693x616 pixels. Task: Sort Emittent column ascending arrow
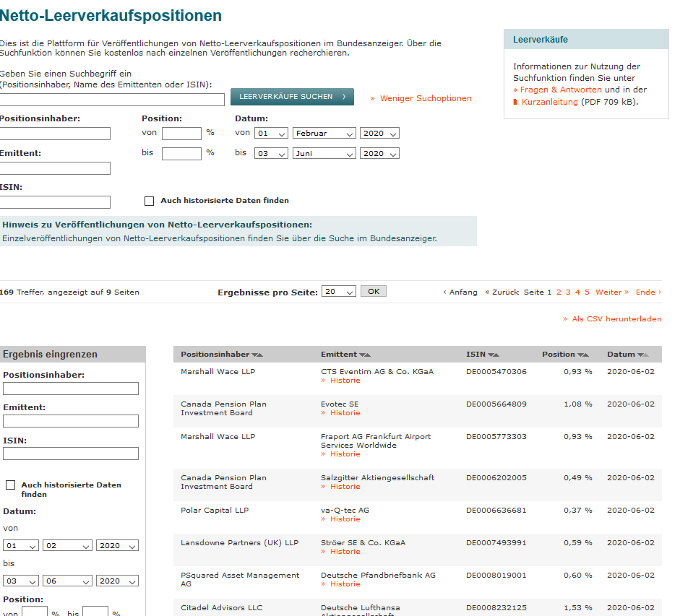click(x=368, y=355)
